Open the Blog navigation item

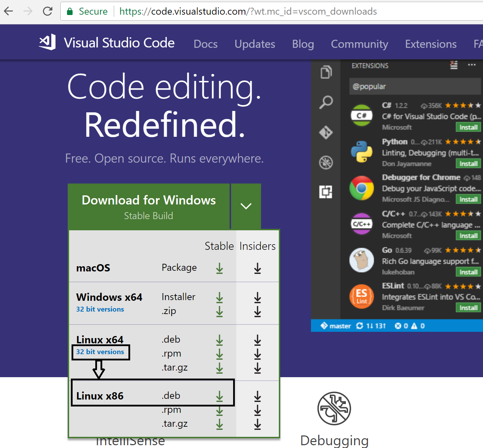[x=303, y=44]
